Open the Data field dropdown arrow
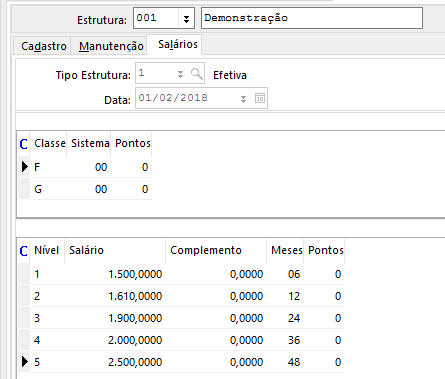This screenshot has height=379, width=445. click(x=243, y=99)
